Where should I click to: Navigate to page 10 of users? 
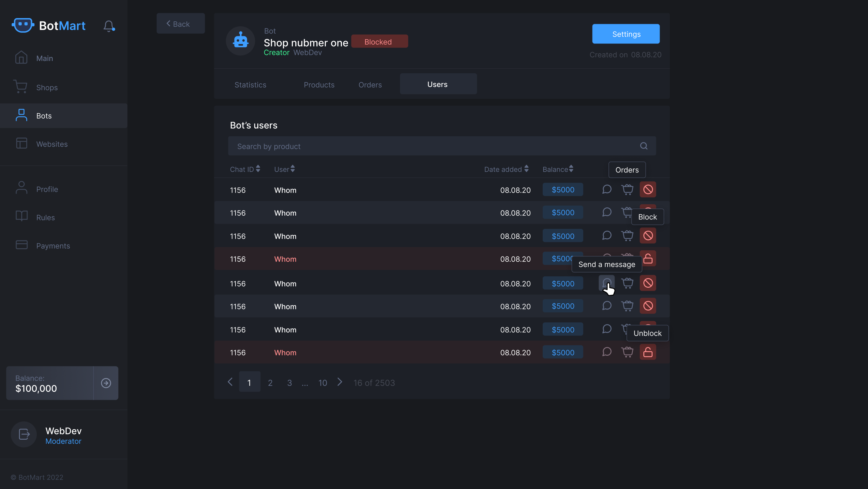[x=322, y=382]
